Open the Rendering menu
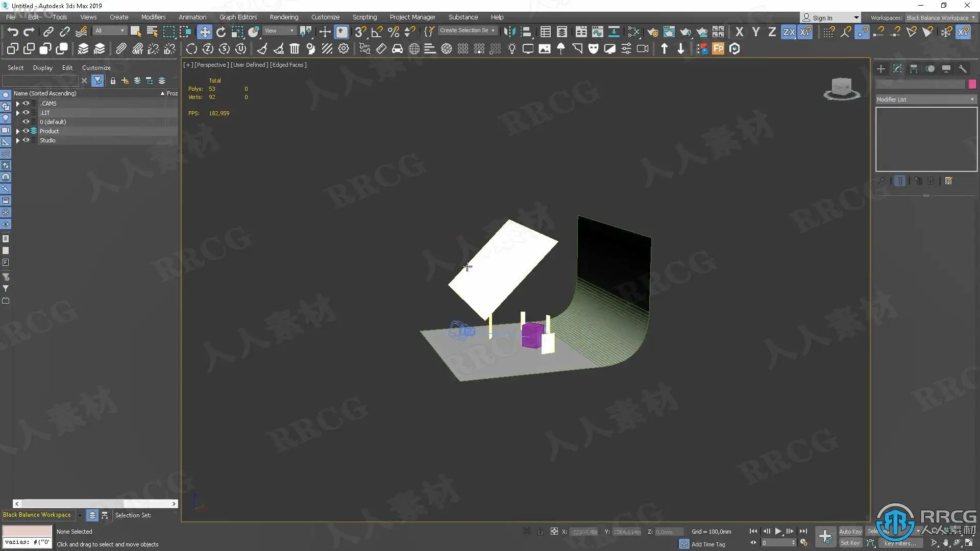The height and width of the screenshot is (551, 980). tap(284, 17)
